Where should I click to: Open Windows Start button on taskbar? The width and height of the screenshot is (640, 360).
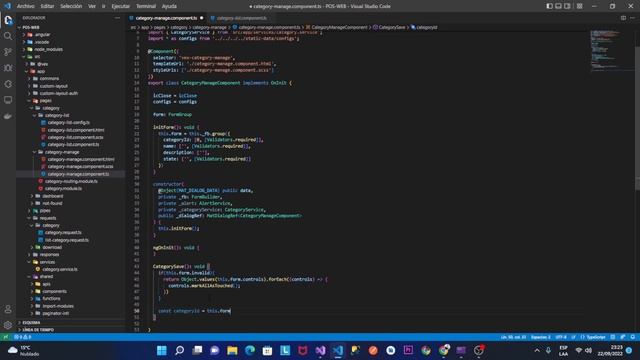162,351
